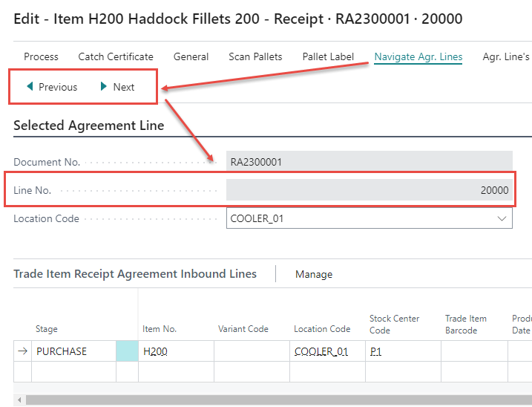532x407 pixels.
Task: Click the horizontal scrollbar track
Action: [275, 400]
